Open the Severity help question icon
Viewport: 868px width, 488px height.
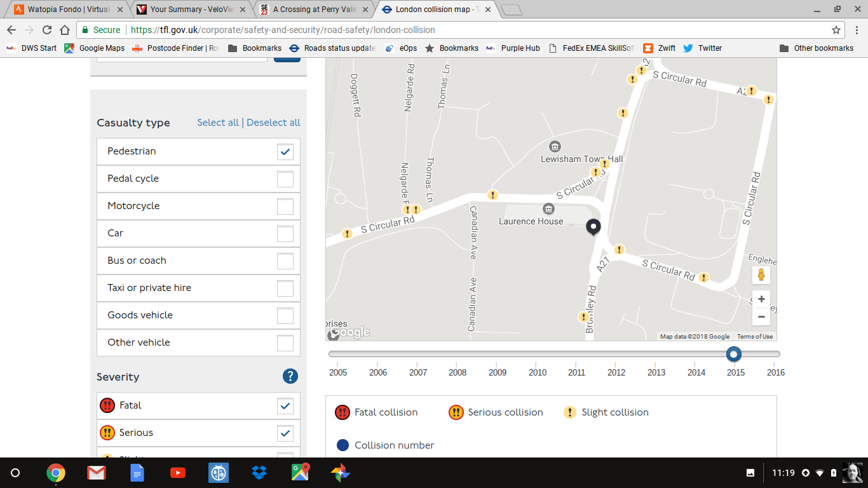coord(290,376)
